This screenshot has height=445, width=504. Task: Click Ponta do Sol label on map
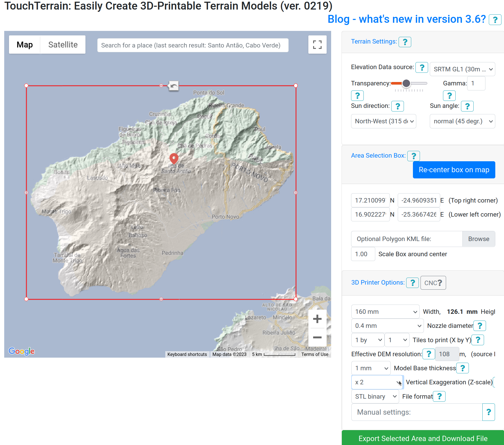pos(209,92)
